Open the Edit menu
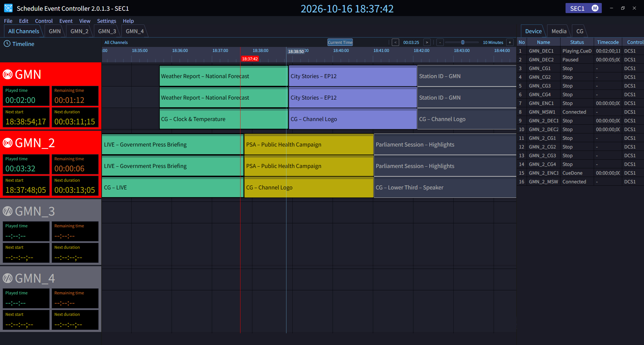 coord(23,21)
